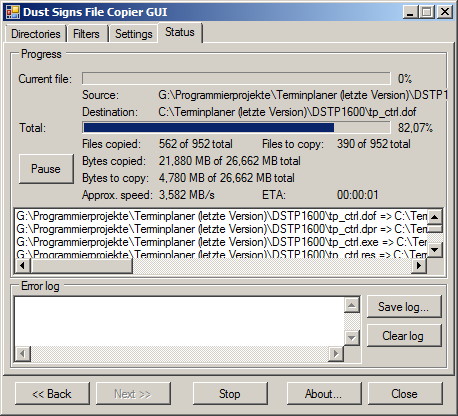458x416 pixels.
Task: Click the error log scroll left arrow
Action: coord(23,353)
